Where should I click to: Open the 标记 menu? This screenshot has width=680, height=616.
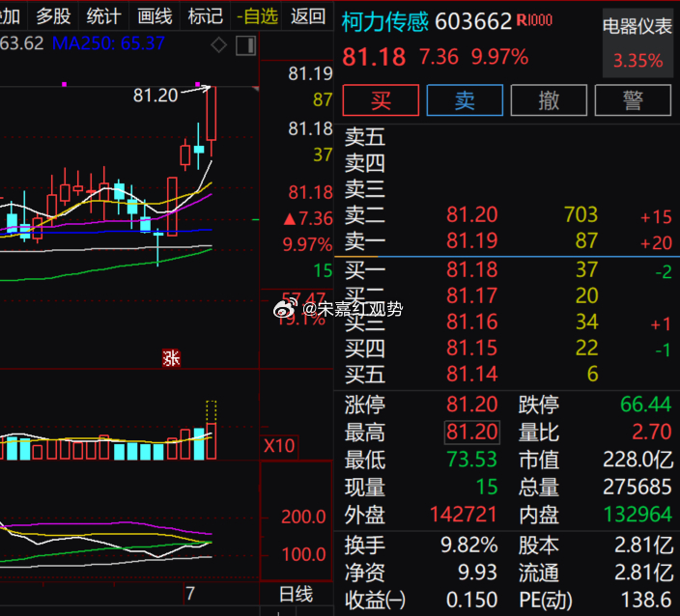tap(206, 16)
